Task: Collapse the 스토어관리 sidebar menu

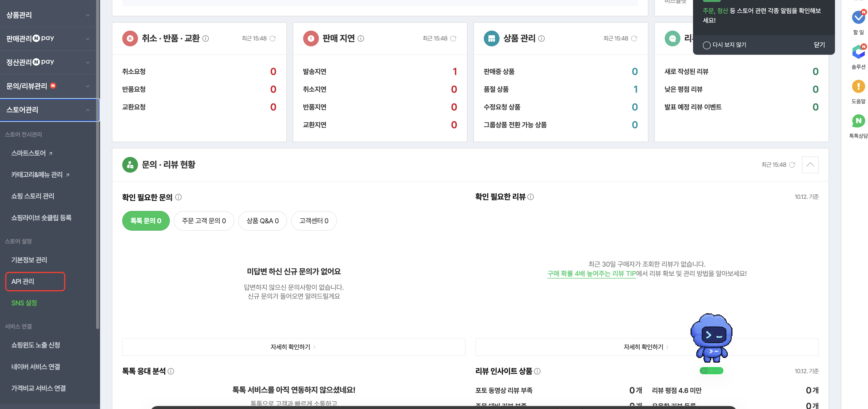Action: coord(50,110)
